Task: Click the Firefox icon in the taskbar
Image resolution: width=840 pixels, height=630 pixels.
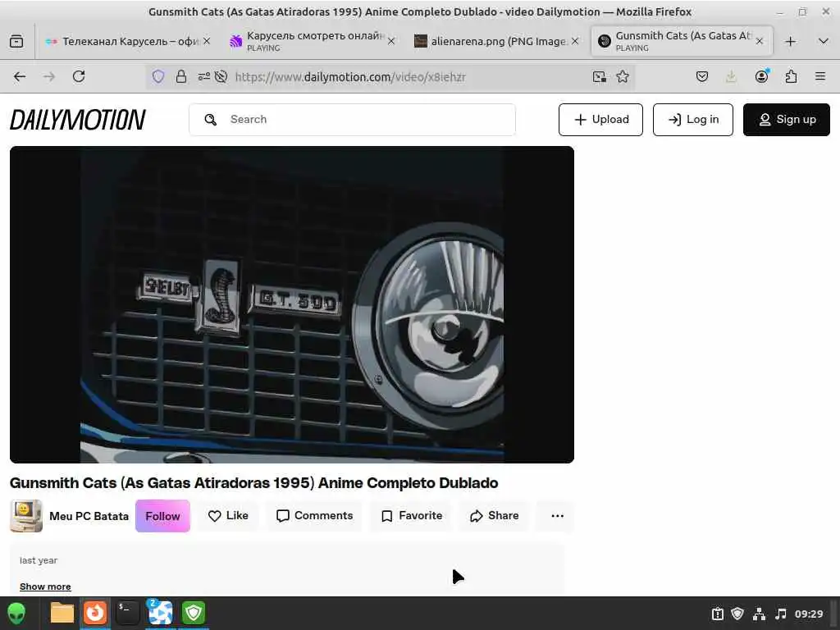Action: (95, 612)
